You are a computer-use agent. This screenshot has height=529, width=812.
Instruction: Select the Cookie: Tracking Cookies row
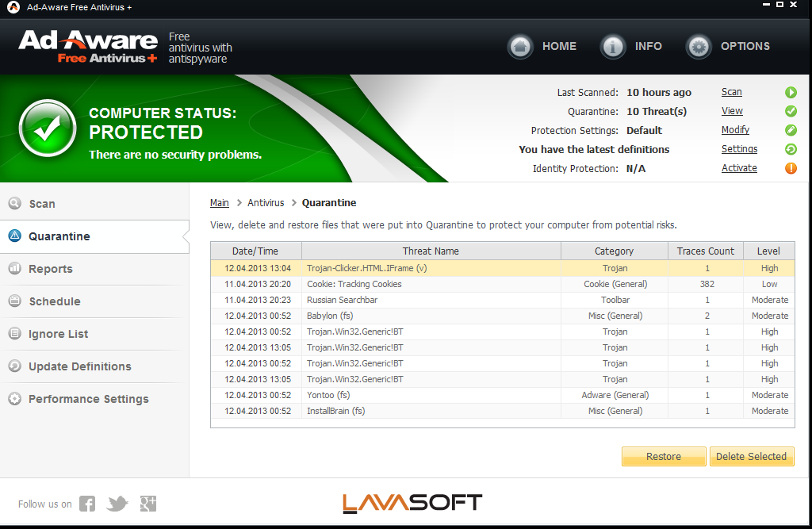pyautogui.click(x=502, y=284)
